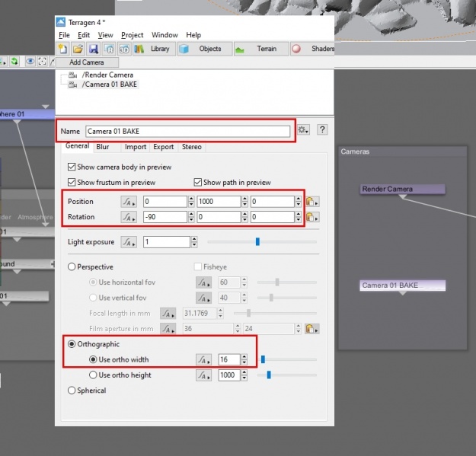The image size is (476, 456).
Task: Click Position Y field showing 1000
Action: (x=219, y=202)
